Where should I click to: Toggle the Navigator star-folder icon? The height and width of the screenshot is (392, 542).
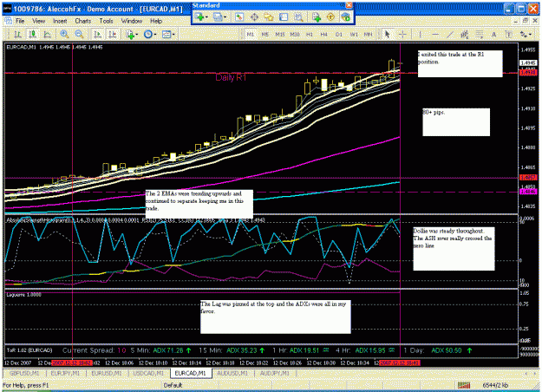point(269,17)
